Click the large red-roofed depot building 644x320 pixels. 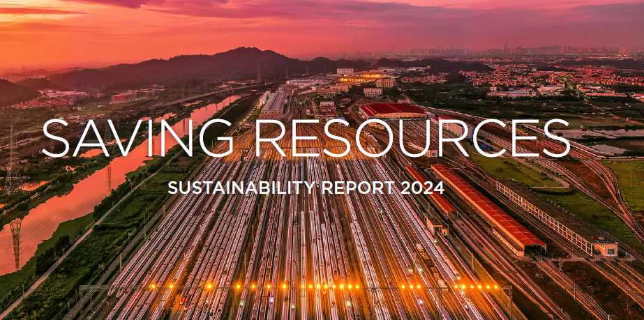click(392, 110)
